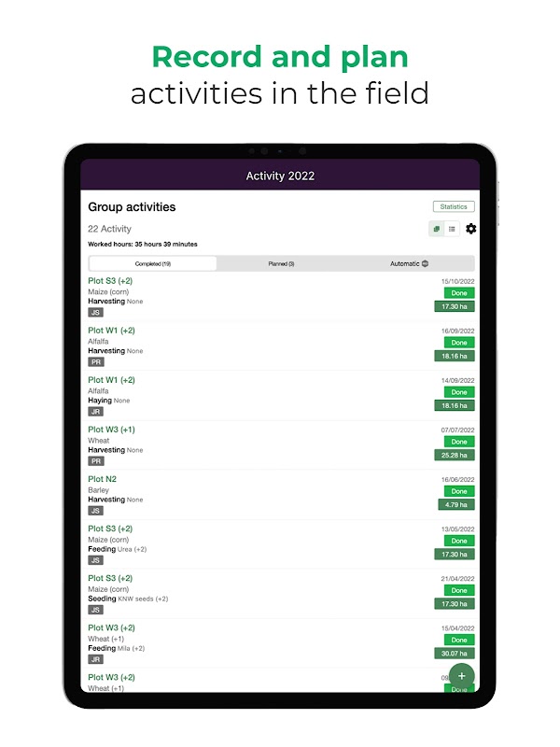This screenshot has height=747, width=560.
Task: Select the Completed (19) tab
Action: coord(152,264)
